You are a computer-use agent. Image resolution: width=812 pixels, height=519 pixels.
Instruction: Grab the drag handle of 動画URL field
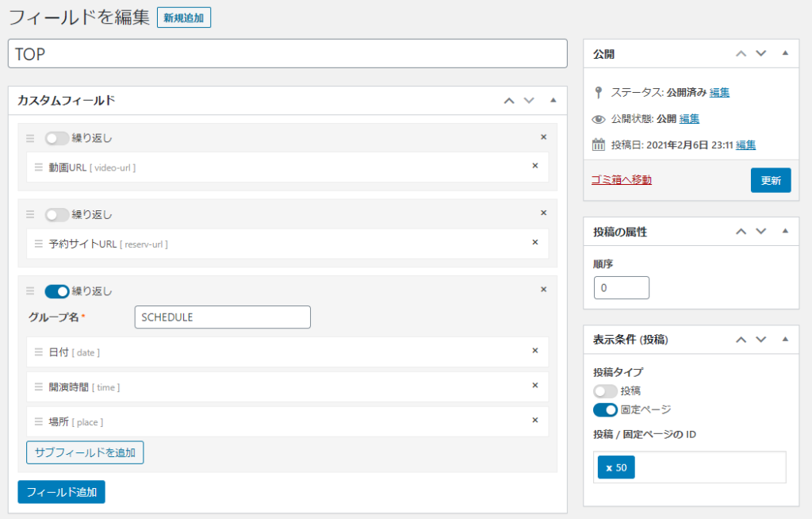[38, 167]
